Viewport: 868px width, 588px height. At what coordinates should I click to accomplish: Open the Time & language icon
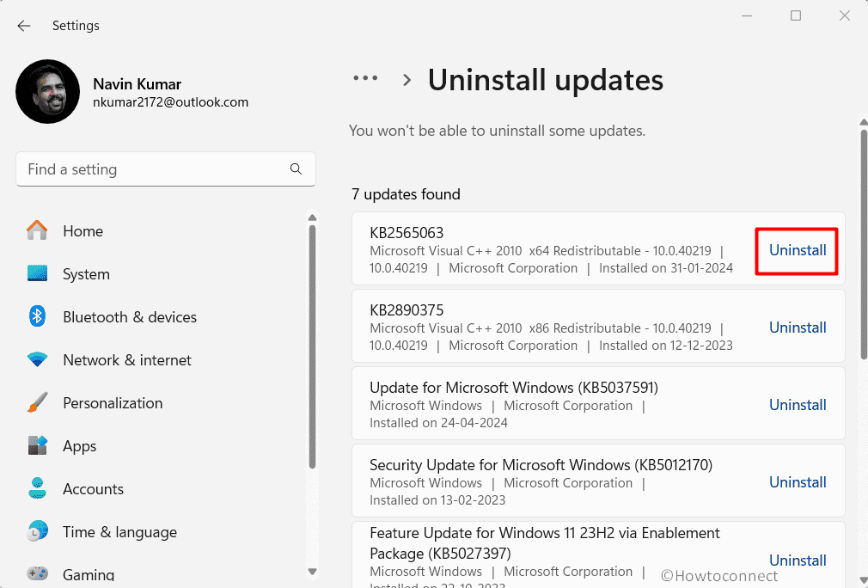pyautogui.click(x=37, y=531)
